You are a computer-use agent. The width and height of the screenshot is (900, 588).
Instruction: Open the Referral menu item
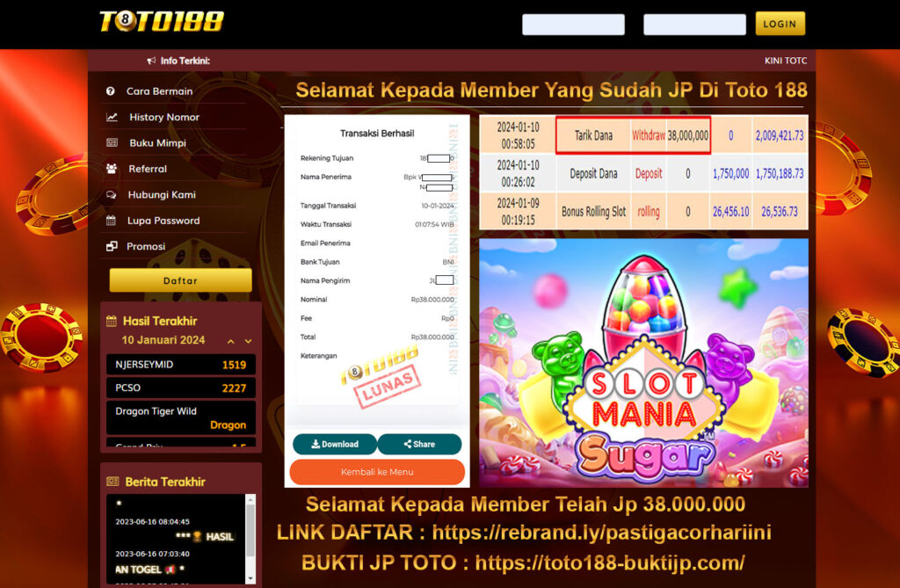coord(148,169)
